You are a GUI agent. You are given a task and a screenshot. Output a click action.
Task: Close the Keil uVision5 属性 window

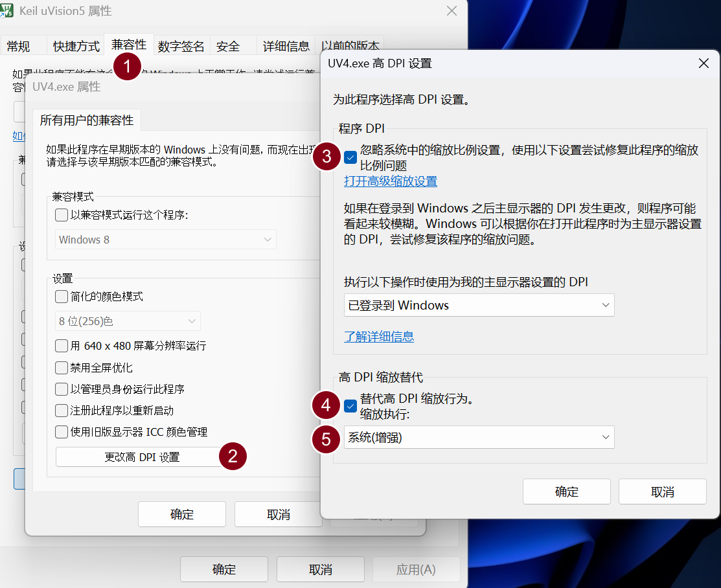(452, 10)
